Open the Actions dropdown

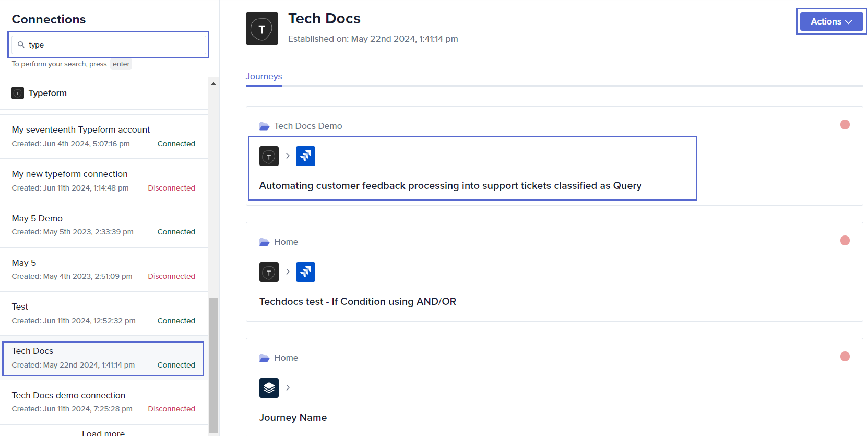pos(831,21)
